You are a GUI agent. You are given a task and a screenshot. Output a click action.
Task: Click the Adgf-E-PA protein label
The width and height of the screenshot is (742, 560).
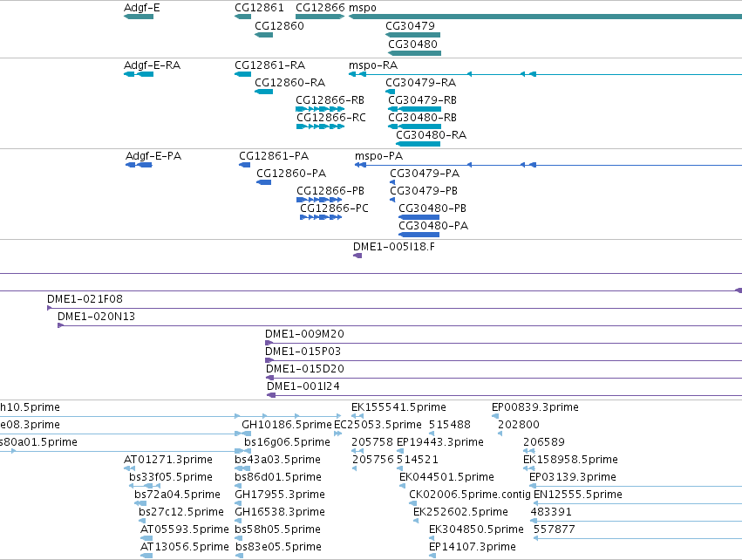click(x=153, y=156)
